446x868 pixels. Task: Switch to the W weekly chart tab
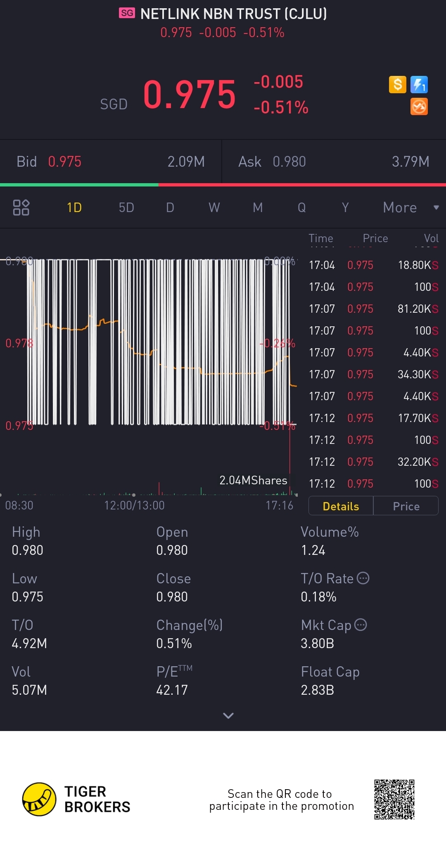[x=214, y=208]
